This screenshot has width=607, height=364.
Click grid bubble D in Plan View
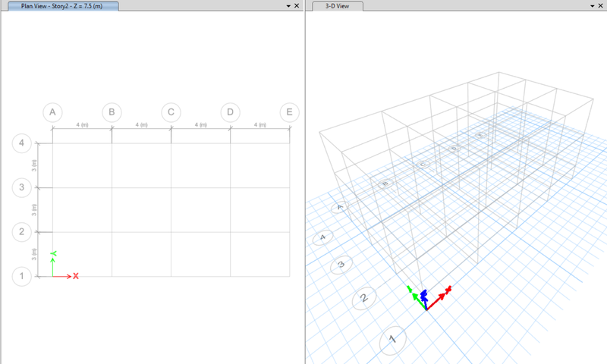pos(231,112)
